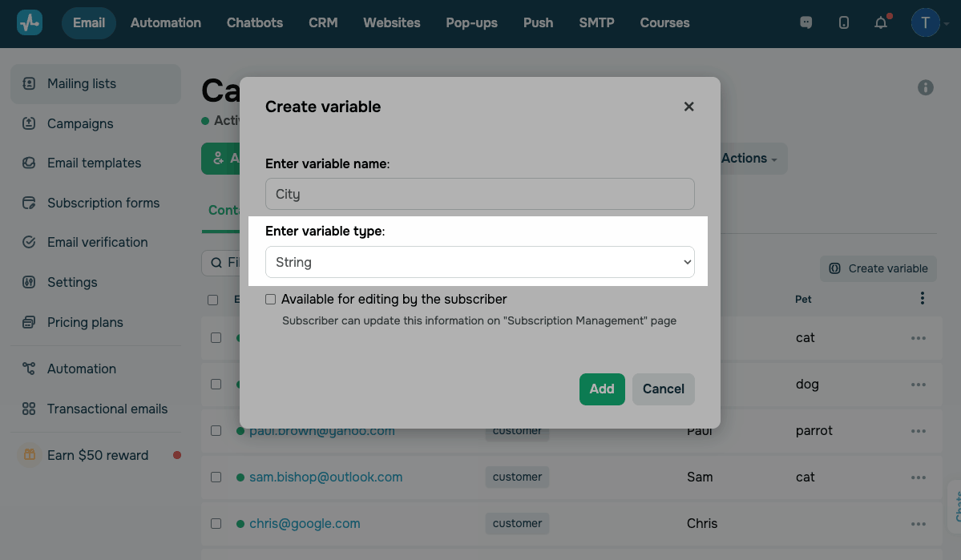Click the SendPulse logo icon

coord(30,22)
